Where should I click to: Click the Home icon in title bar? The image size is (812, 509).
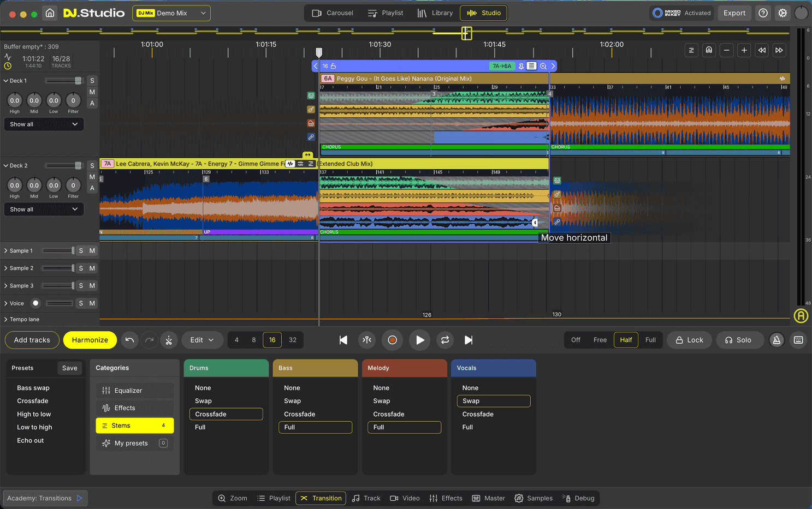tap(50, 13)
